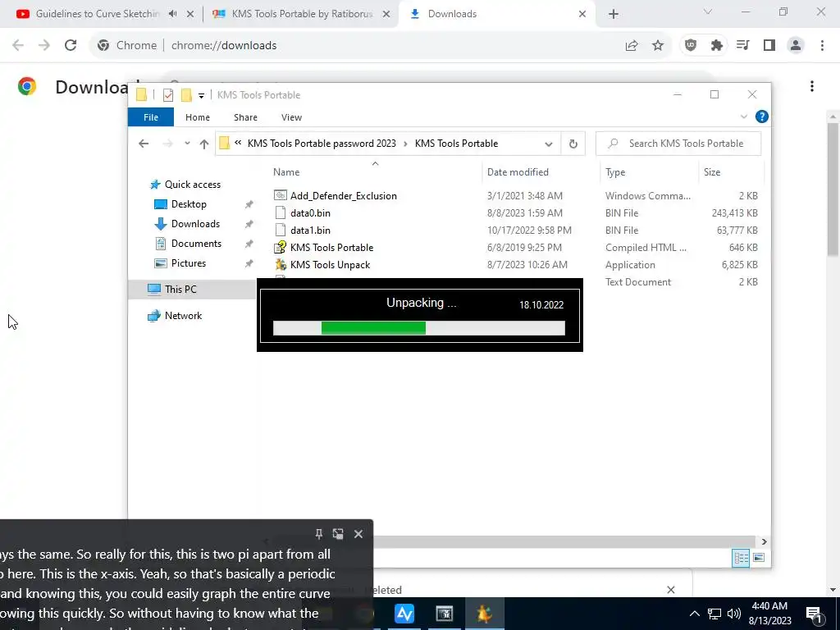Viewport: 840px width, 630px height.
Task: Switch to KMS Tools Portable by Ratiborus tab
Action: tap(302, 15)
